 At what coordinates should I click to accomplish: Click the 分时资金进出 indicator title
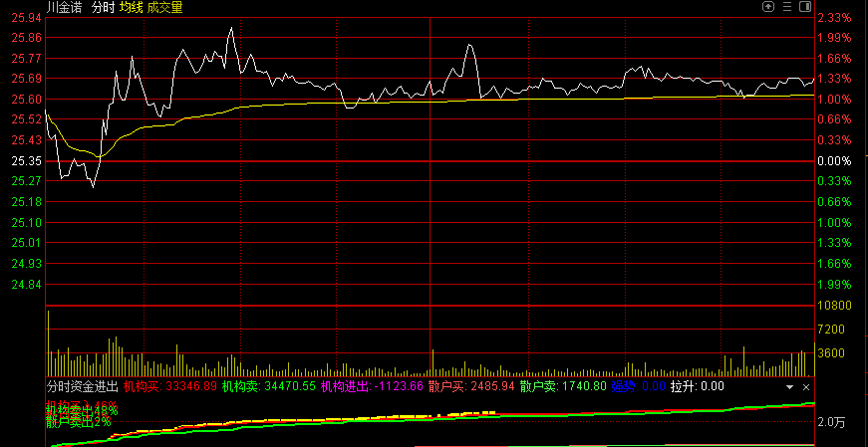tap(82, 386)
